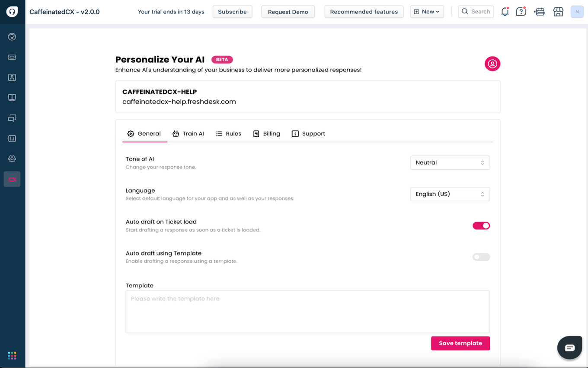The image size is (588, 368).
Task: Switch to the Rules tab
Action: [x=228, y=134]
